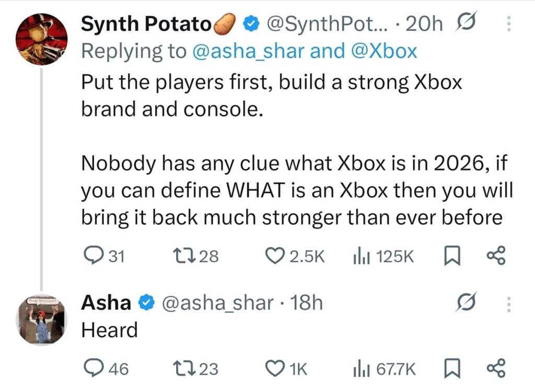Viewport: 535px width, 392px height.
Task: Reply to Synth Potato's tweet
Action: click(x=95, y=256)
